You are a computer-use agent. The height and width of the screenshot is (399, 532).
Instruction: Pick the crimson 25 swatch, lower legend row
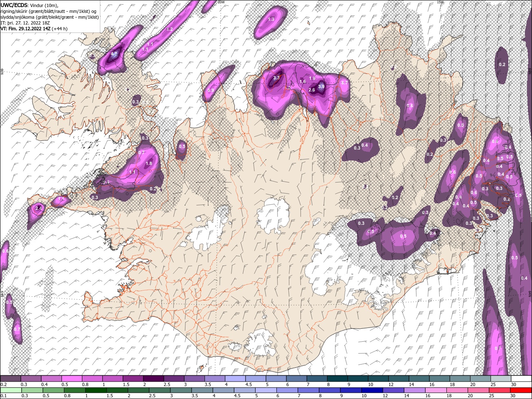(x=500, y=390)
